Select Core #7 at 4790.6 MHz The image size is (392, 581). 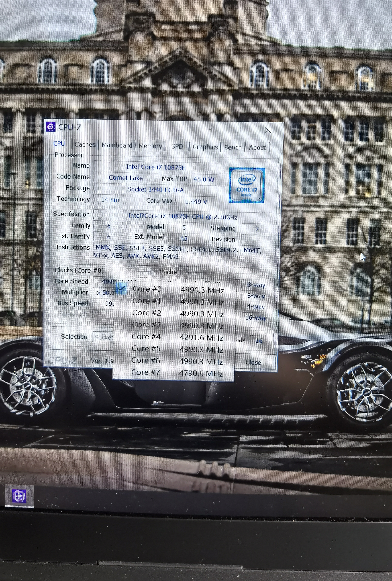click(x=174, y=373)
